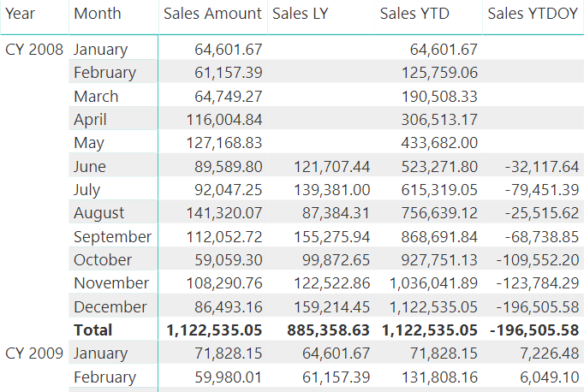Sort by the Month column header
This screenshot has height=392, width=584.
(98, 14)
